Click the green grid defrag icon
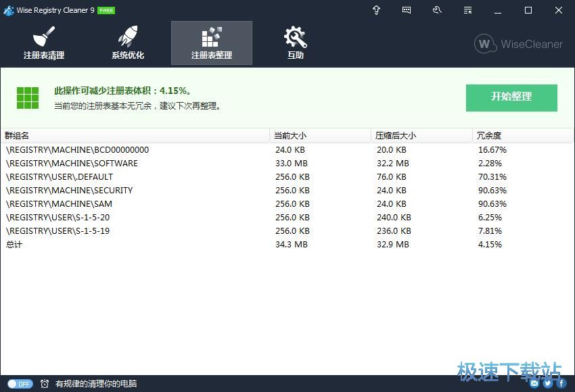This screenshot has width=575, height=392. 28,98
